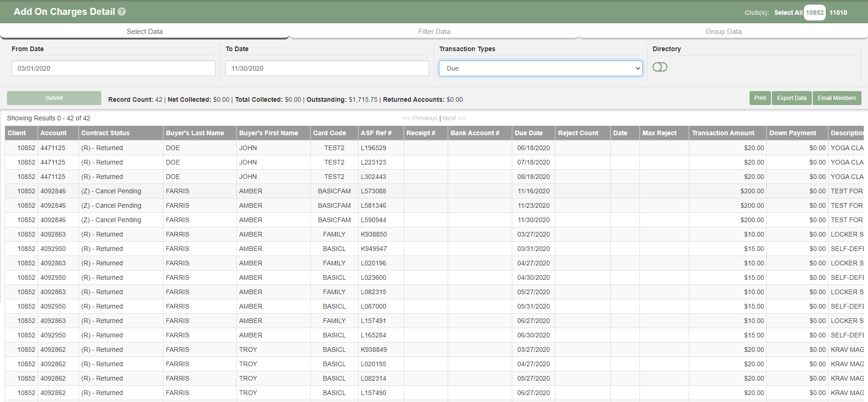This screenshot has width=868, height=402.
Task: Toggle the Directory switch
Action: coord(659,67)
